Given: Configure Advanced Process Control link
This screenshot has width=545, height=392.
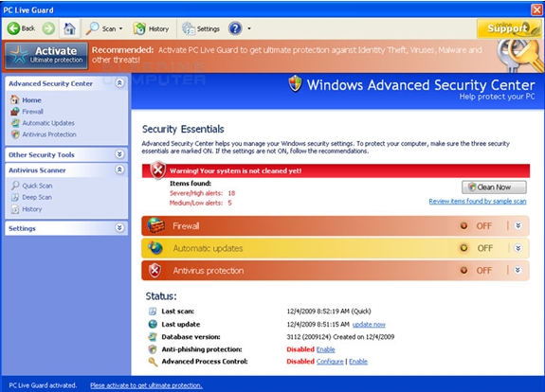Looking at the screenshot, I should [x=330, y=362].
